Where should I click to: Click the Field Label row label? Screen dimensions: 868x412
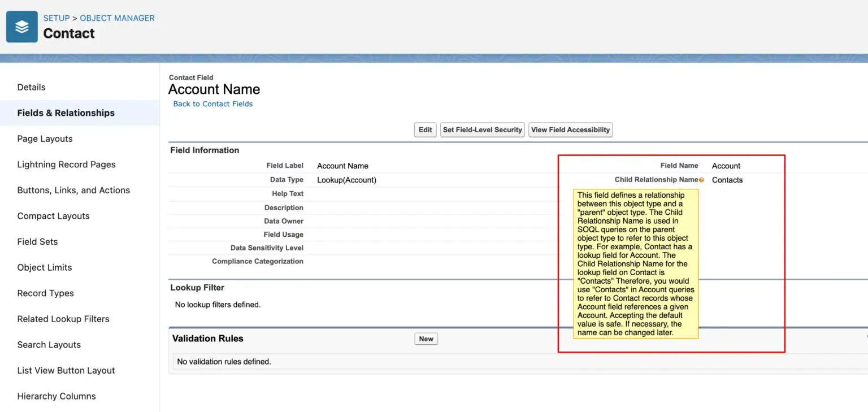tap(285, 166)
